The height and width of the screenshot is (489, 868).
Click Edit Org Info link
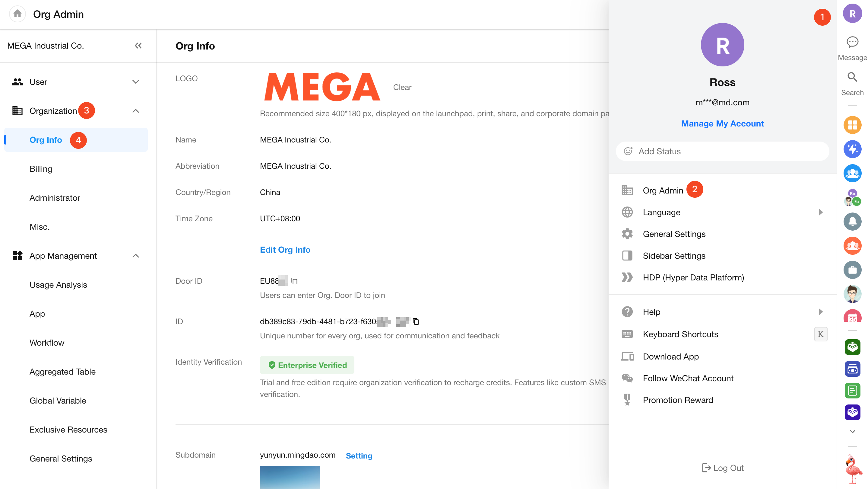[285, 250]
